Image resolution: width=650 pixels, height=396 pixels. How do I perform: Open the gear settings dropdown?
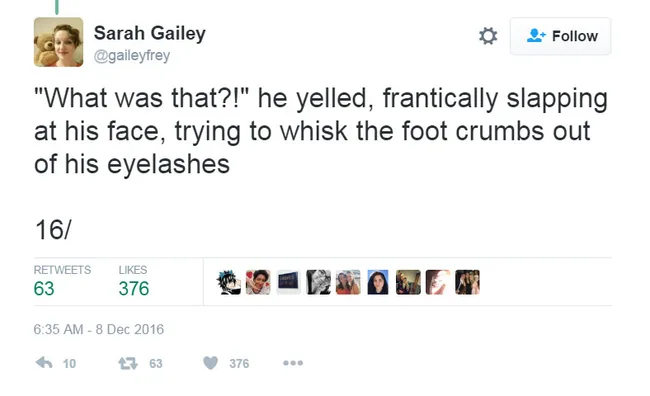pos(488,36)
